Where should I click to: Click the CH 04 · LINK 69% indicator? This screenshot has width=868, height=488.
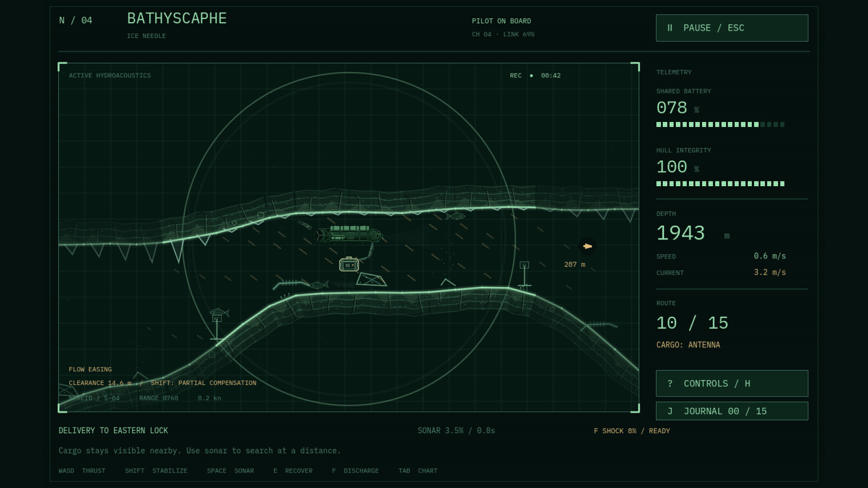point(503,34)
